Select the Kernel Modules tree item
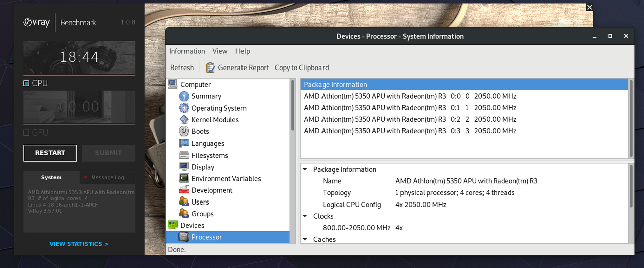This screenshot has width=644, height=268. 215,119
